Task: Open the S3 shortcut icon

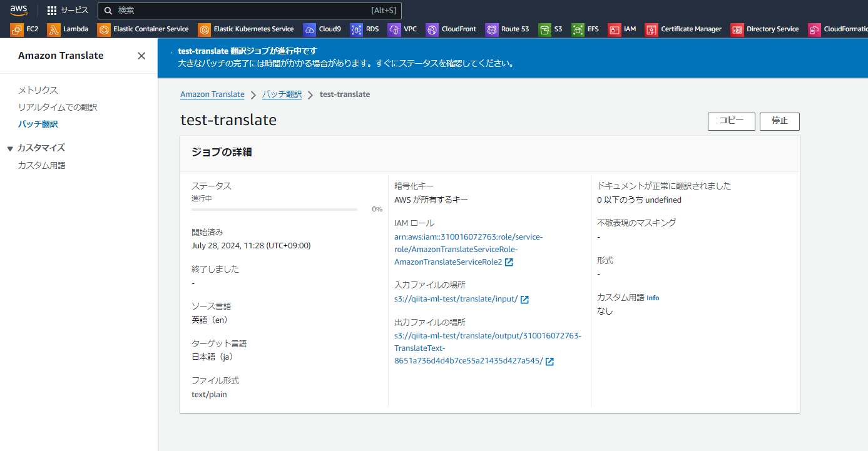Action: click(544, 29)
